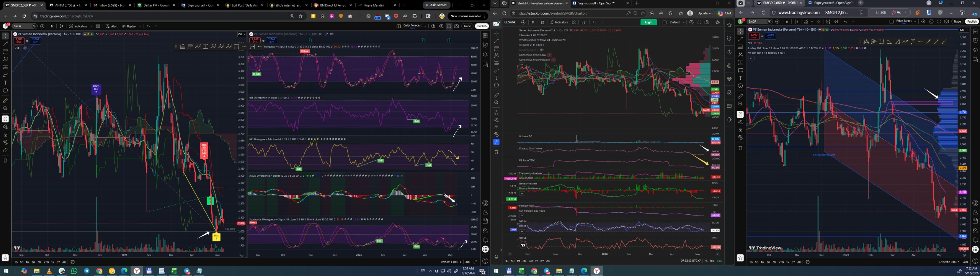
Task: Select trend line tool in left sidebar
Action: (5, 43)
